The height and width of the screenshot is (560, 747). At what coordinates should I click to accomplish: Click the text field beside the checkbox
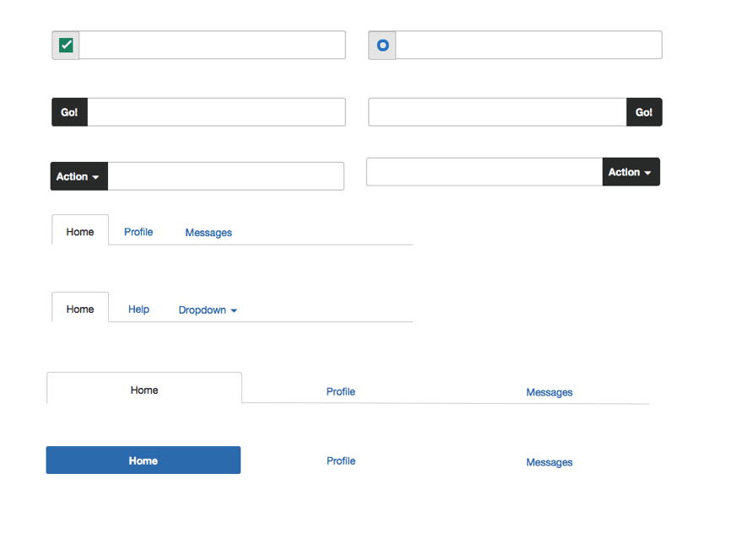[x=213, y=46]
